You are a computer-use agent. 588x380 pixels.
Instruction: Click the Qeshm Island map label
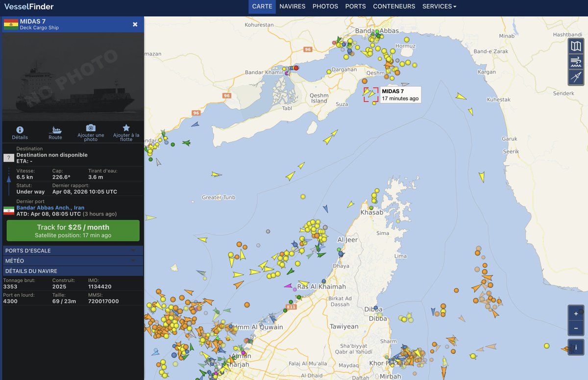[319, 98]
